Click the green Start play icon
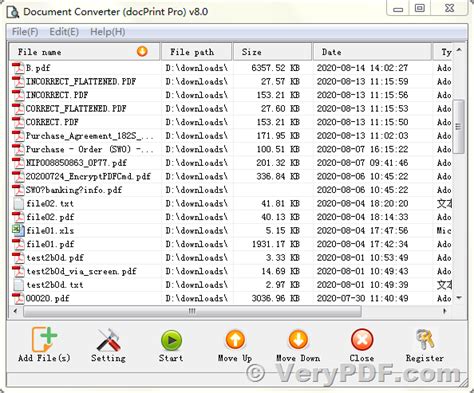This screenshot has height=393, width=474. point(171,340)
